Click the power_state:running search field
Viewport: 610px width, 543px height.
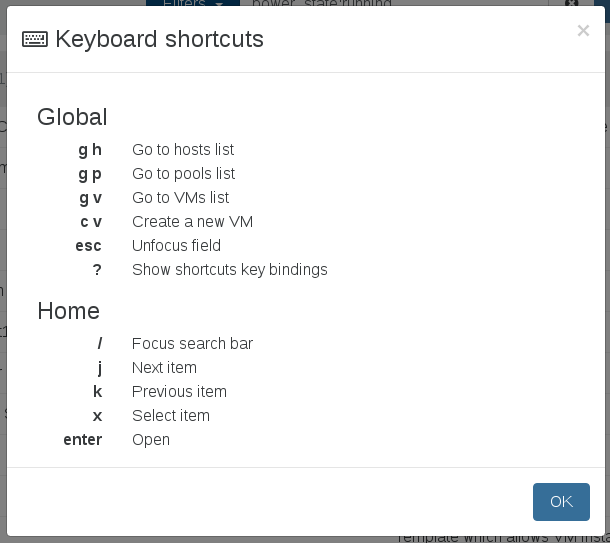pyautogui.click(x=394, y=3)
